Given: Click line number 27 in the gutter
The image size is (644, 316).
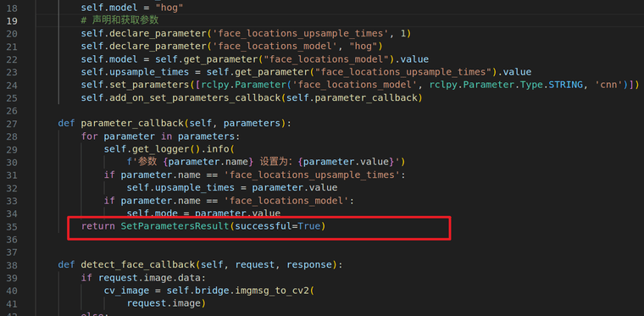Looking at the screenshot, I should (x=13, y=124).
